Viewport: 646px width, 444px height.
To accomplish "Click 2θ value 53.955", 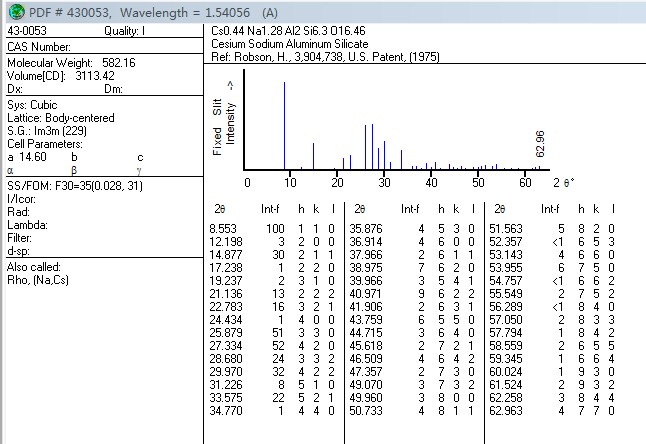I will (506, 268).
